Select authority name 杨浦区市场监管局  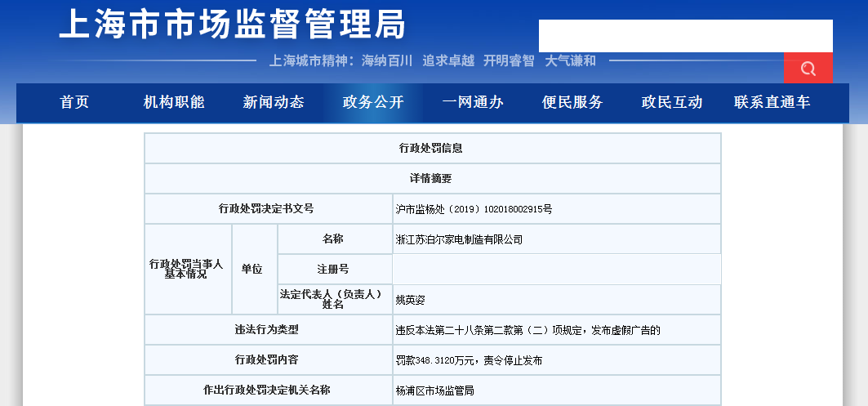[434, 391]
